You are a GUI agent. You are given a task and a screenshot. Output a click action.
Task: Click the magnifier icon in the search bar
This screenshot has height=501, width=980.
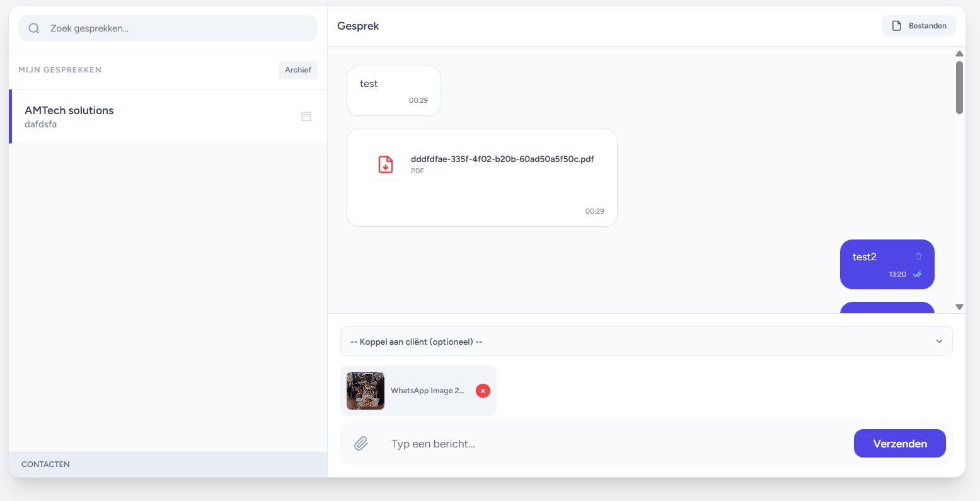click(33, 28)
